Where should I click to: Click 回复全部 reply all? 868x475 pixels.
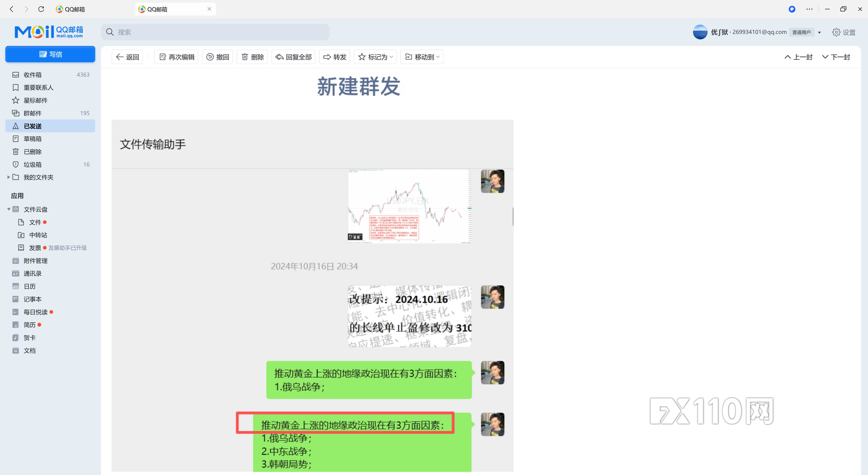coord(293,57)
